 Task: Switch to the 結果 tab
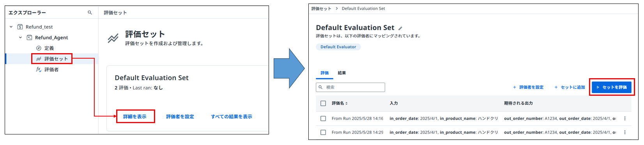coord(342,73)
